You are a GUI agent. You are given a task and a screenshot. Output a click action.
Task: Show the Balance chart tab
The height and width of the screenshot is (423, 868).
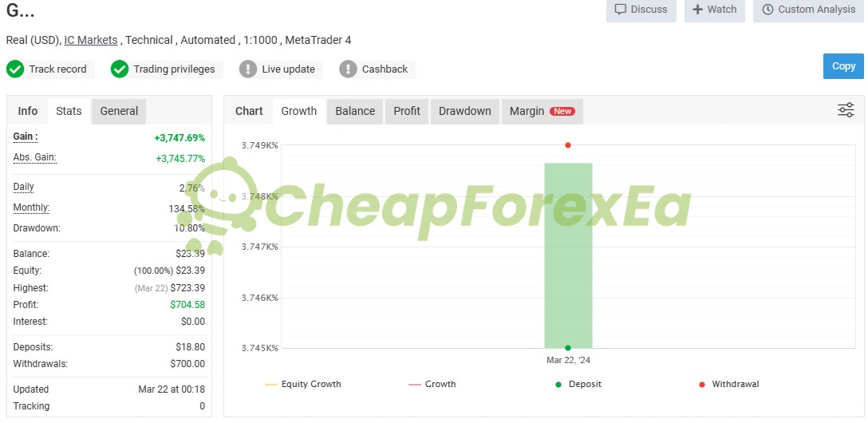[355, 111]
